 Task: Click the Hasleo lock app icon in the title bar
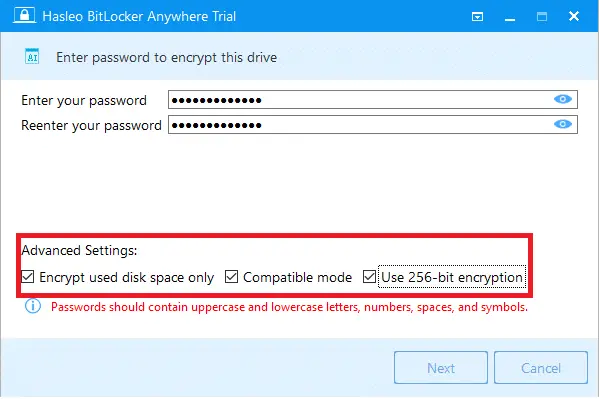(24, 16)
